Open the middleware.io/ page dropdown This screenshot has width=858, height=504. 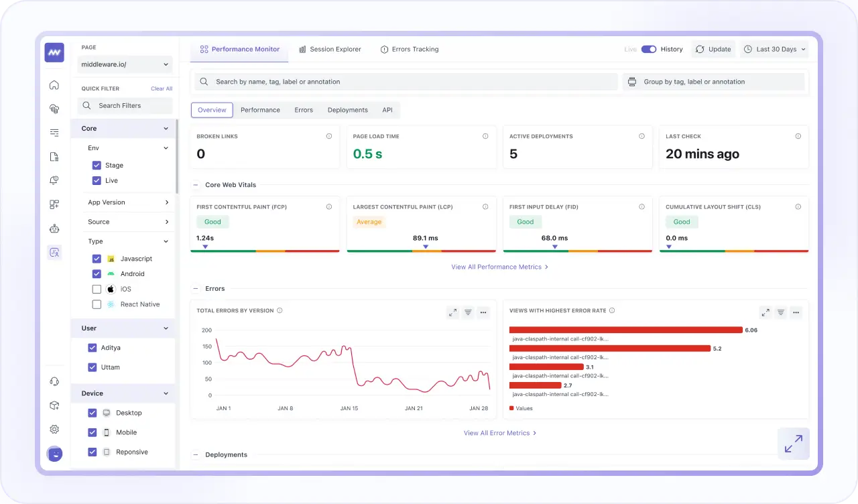click(125, 64)
